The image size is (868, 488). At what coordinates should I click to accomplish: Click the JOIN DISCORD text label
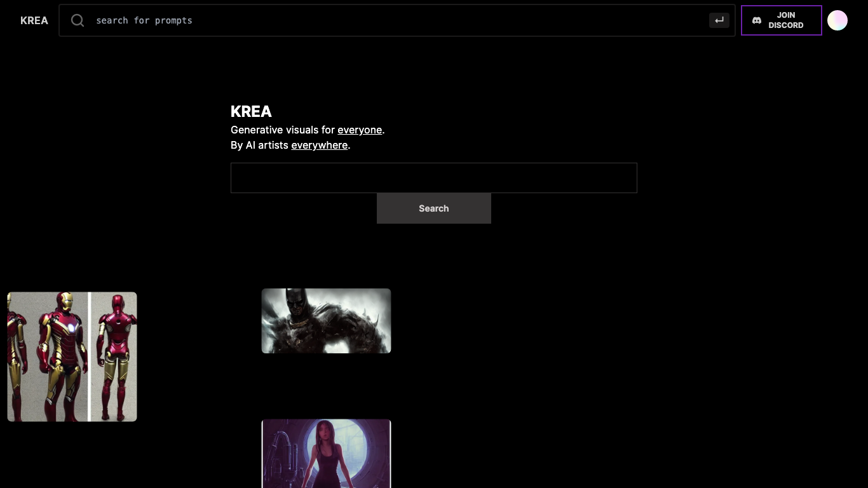coord(787,20)
